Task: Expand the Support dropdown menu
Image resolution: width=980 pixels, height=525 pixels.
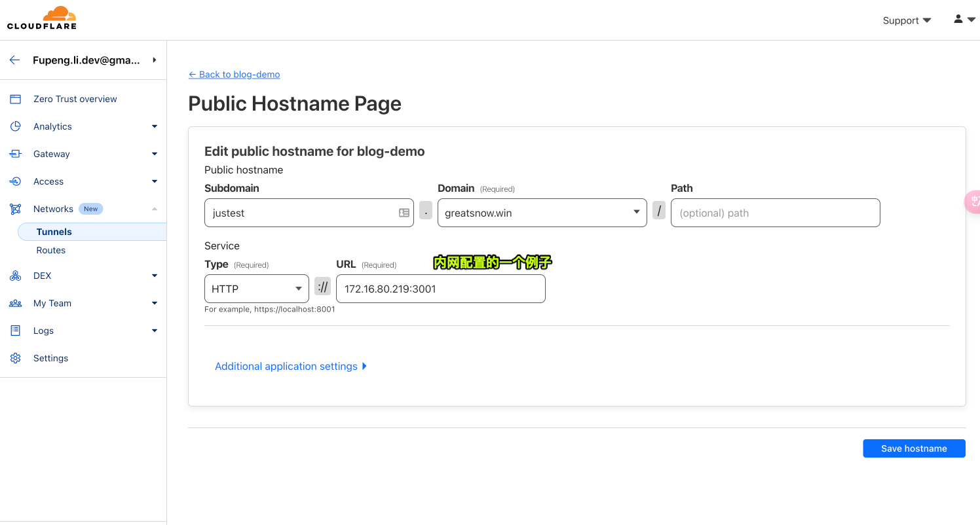Action: click(x=907, y=20)
